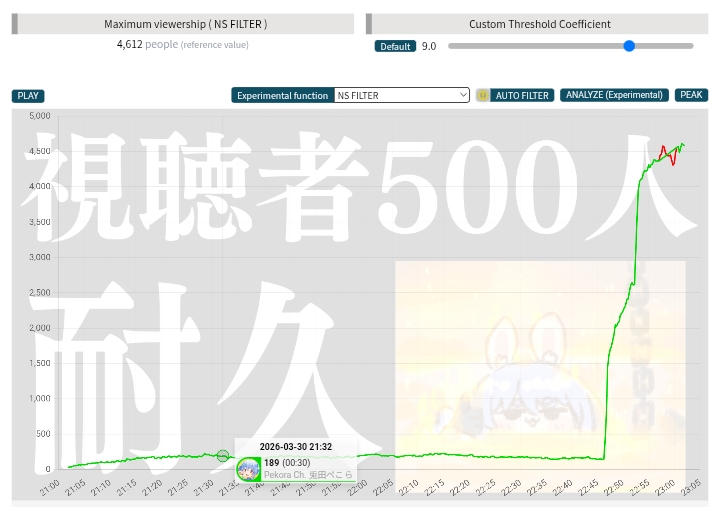The height and width of the screenshot is (507, 720).
Task: Click the 9.0 coefficient value
Action: click(429, 46)
